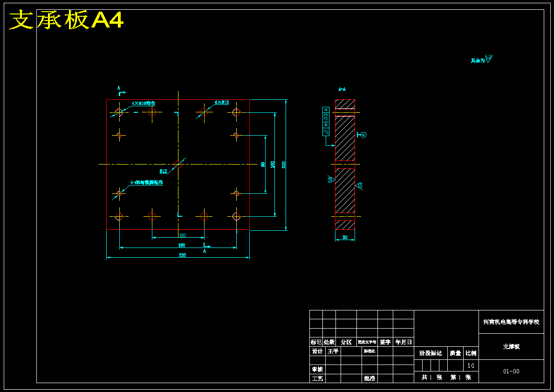Click the school name 河南机电高等专科学校
Image resolution: width=554 pixels, height=392 pixels.
click(x=511, y=322)
